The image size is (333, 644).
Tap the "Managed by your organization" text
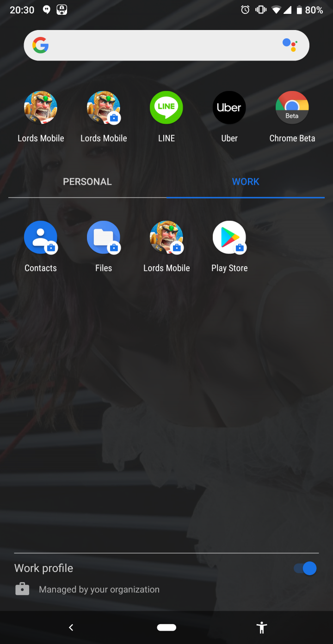click(x=99, y=589)
